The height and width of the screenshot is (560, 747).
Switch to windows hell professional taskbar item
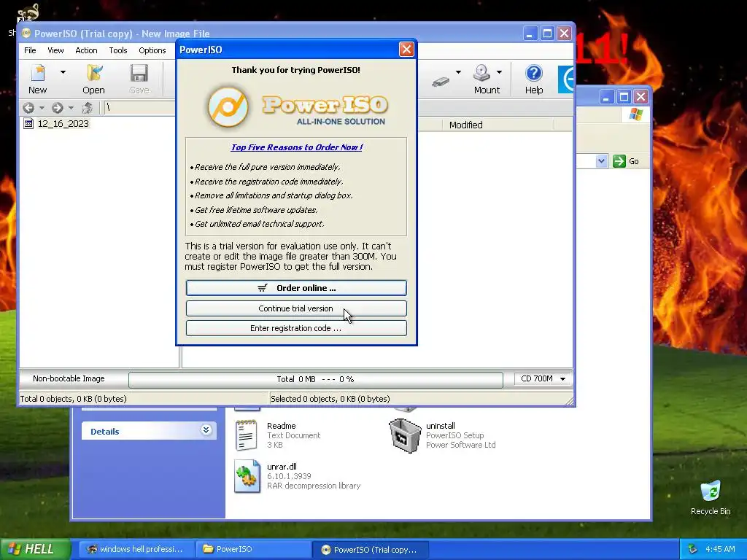point(135,549)
